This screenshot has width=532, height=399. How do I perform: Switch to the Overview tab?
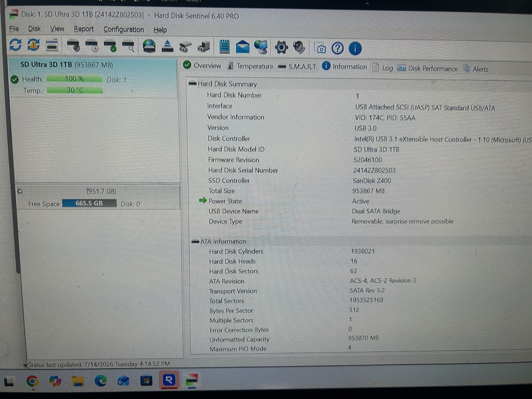(x=202, y=66)
